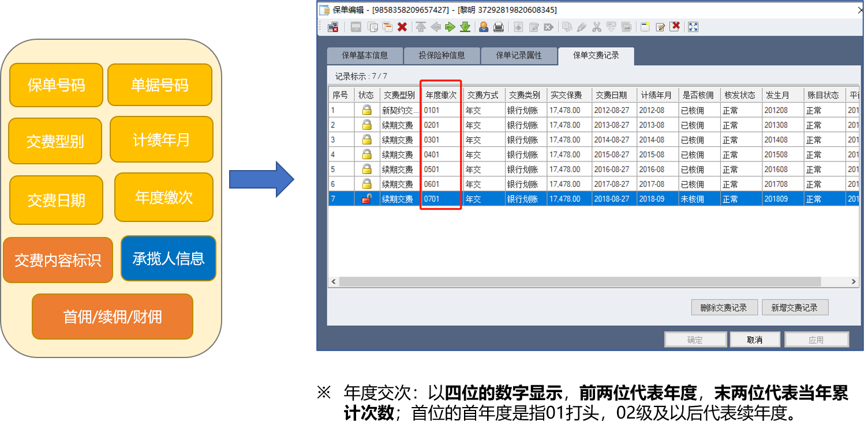Toggle the lock icon on row 1
The image size is (868, 433).
point(366,110)
